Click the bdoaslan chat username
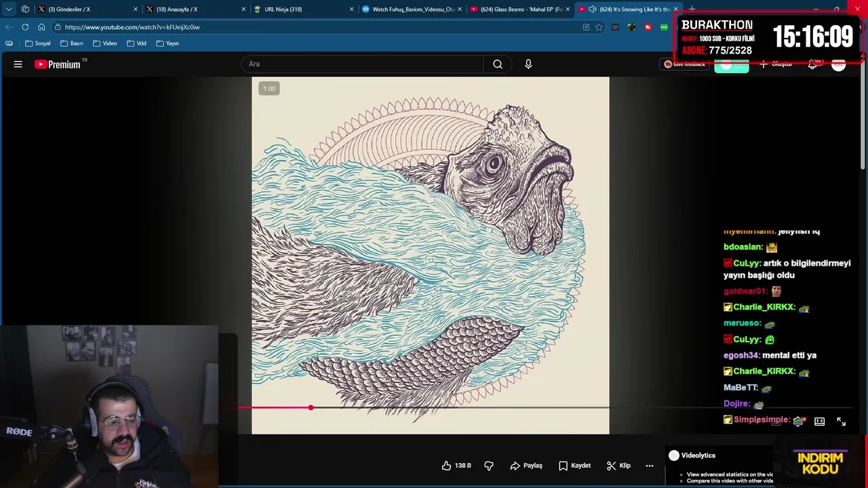Viewport: 868px width, 488px height. coord(743,247)
